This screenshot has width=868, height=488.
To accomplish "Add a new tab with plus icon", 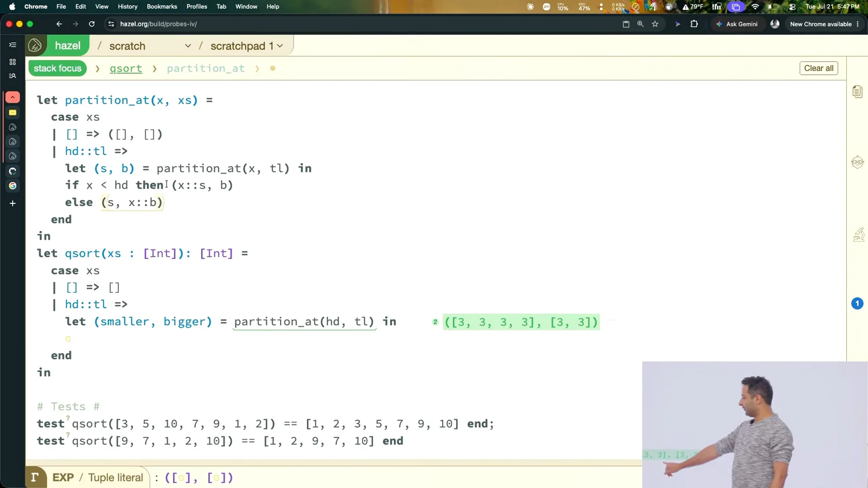I will [12, 203].
